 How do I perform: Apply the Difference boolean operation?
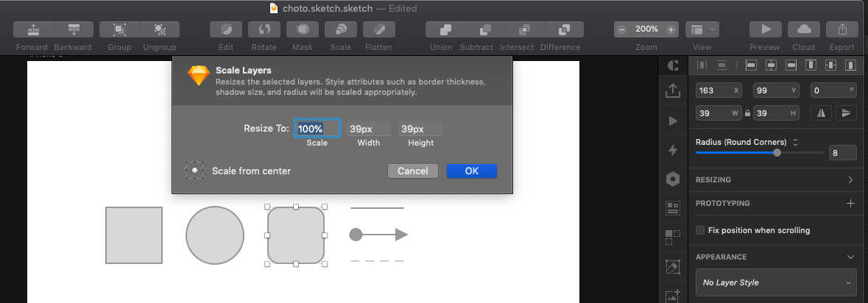(x=564, y=29)
